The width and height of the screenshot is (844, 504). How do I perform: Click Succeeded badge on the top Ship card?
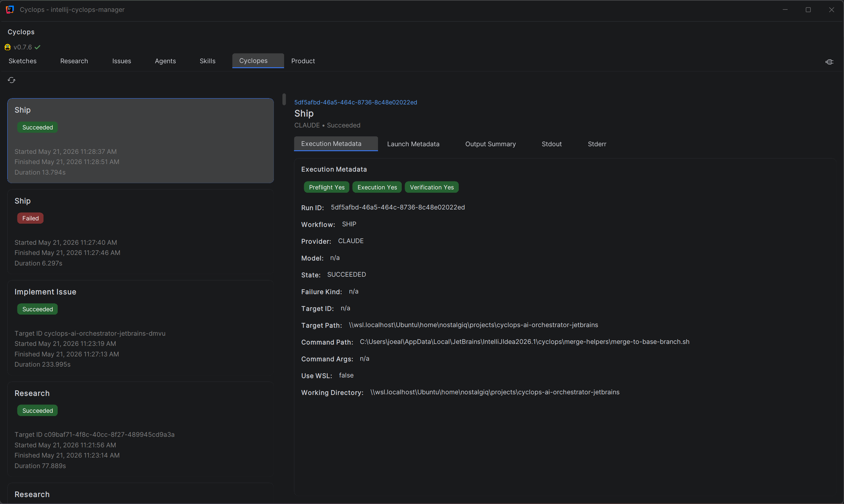pyautogui.click(x=37, y=127)
